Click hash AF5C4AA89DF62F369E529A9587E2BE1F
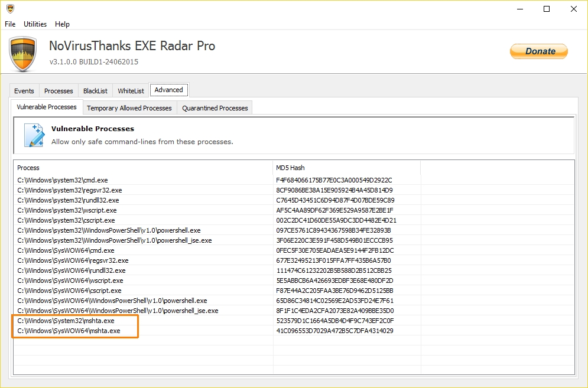 click(x=335, y=210)
